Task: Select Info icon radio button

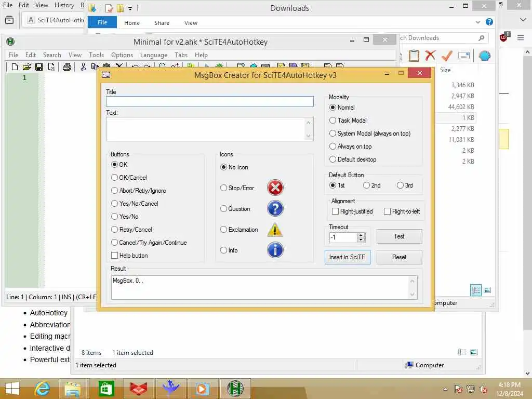Action: point(223,250)
